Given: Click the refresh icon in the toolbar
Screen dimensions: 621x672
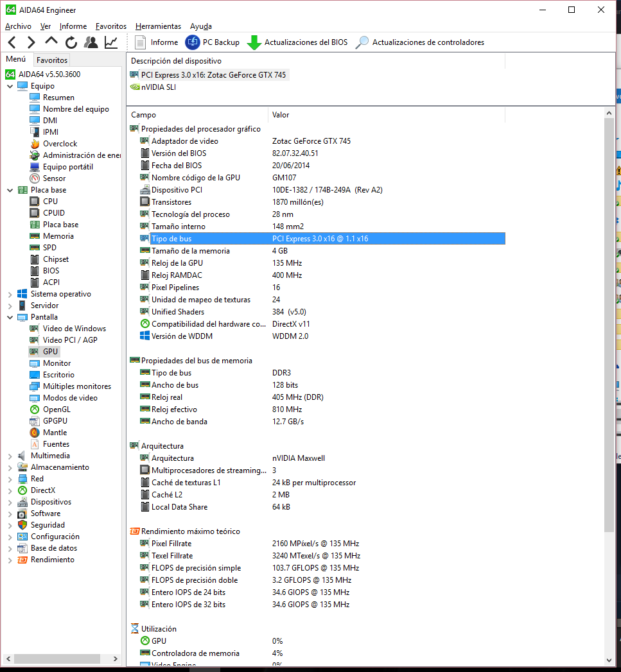Looking at the screenshot, I should pos(71,42).
